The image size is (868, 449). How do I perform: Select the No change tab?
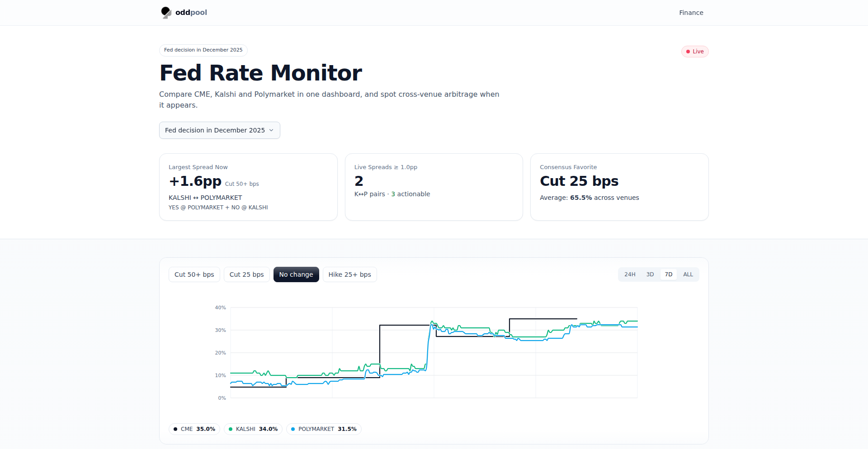(x=296, y=274)
